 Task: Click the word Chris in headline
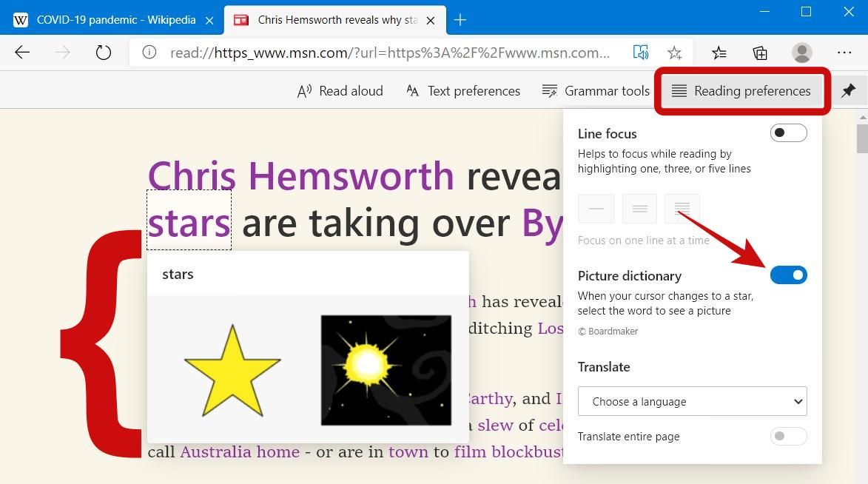point(192,176)
